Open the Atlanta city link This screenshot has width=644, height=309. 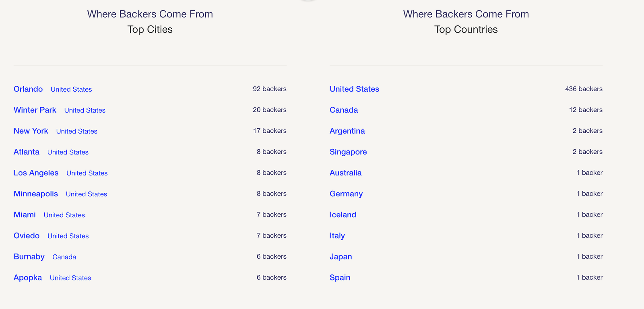[x=27, y=152]
